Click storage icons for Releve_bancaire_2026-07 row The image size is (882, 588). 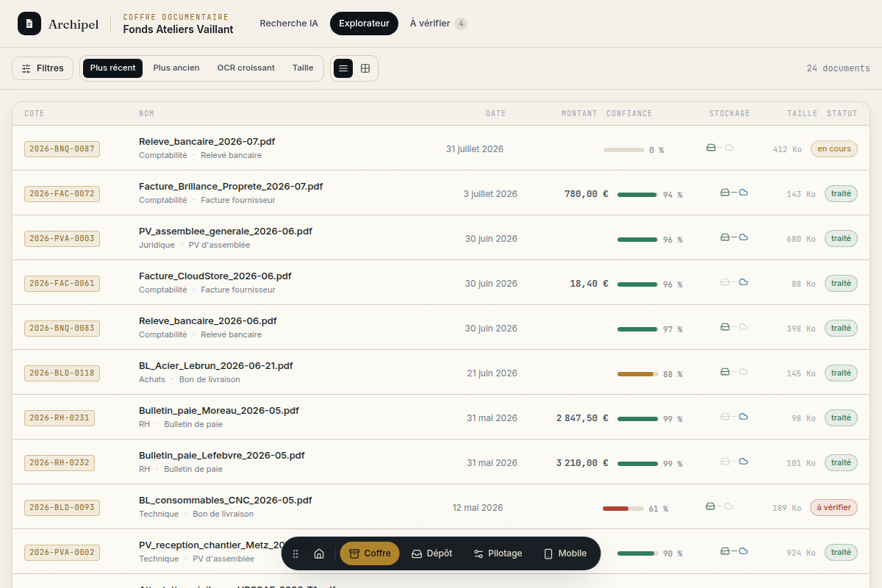click(x=720, y=148)
